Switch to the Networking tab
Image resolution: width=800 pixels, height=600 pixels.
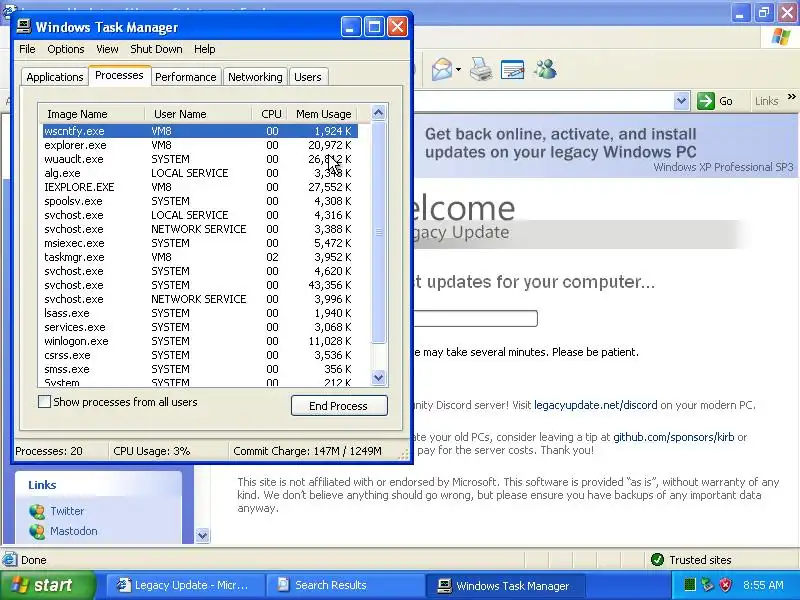(x=255, y=77)
